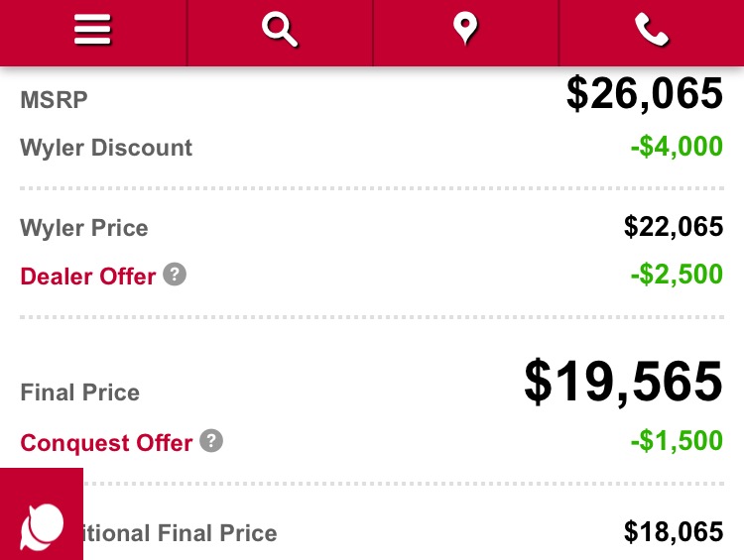Click the Conquest Offer link
This screenshot has width=744, height=560.
(x=106, y=443)
